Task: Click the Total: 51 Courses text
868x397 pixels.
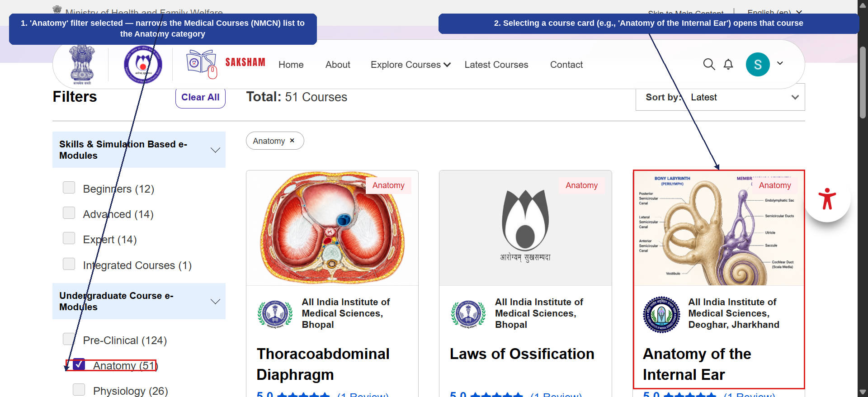Action: [x=297, y=97]
